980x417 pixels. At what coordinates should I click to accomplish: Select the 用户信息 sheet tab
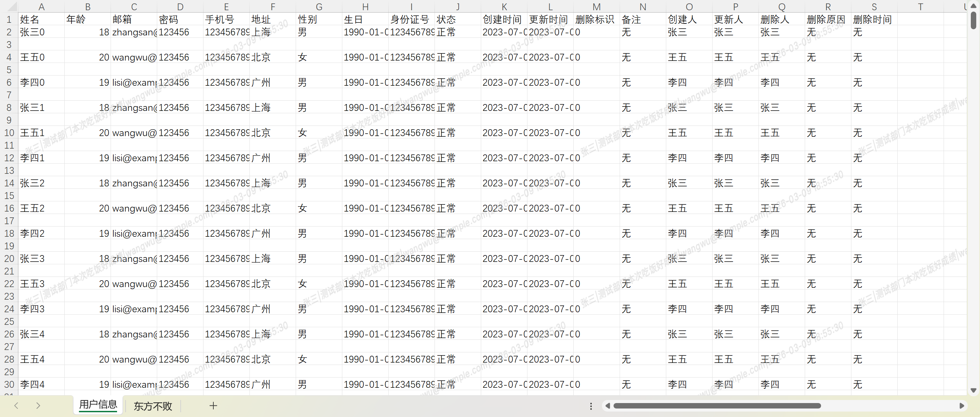point(98,405)
